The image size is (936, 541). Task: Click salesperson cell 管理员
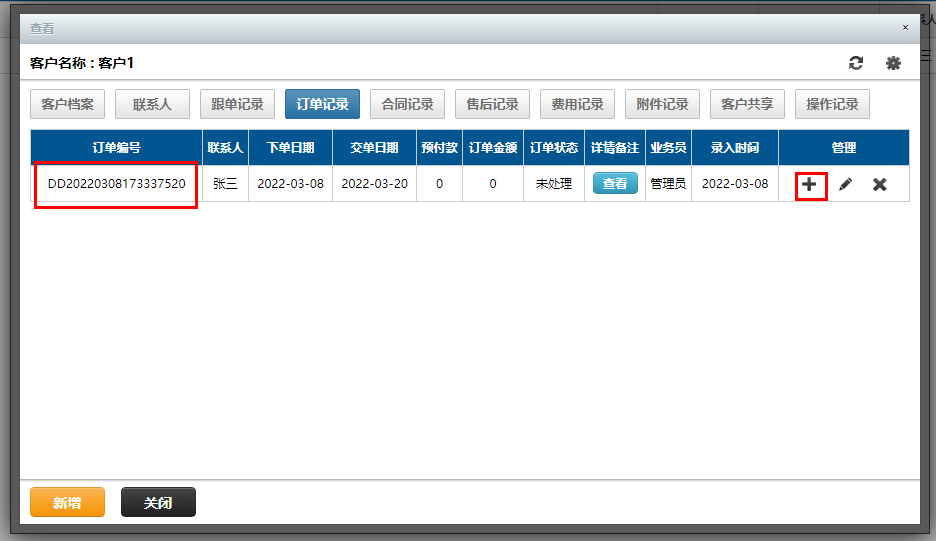tap(668, 184)
